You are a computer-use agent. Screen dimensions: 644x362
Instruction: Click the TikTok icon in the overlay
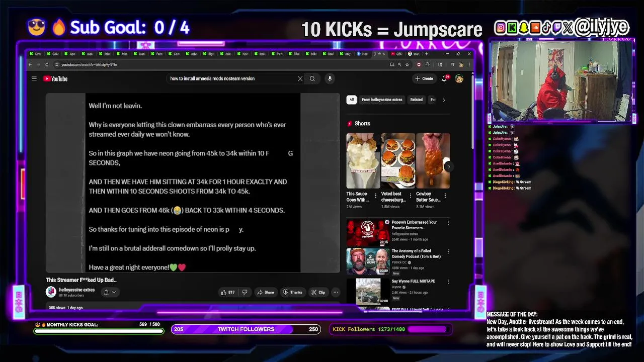click(546, 28)
